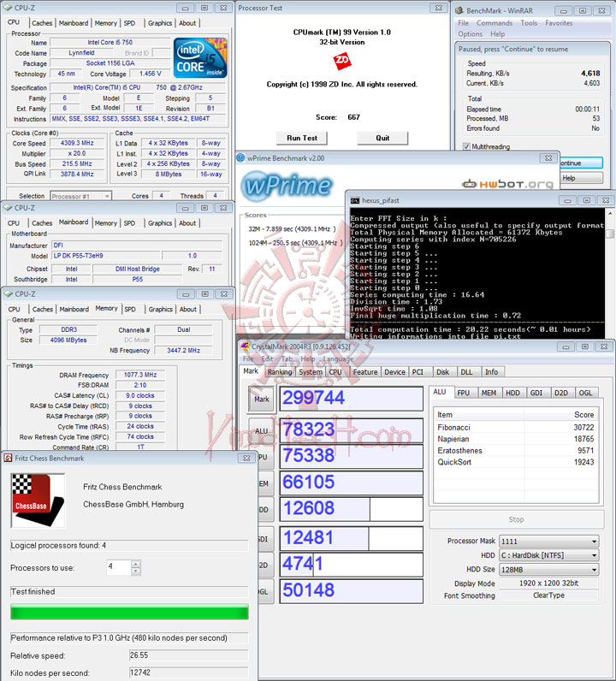Click the Mainboard CPU-Z window title icon
The height and width of the screenshot is (681, 616).
coord(8,208)
